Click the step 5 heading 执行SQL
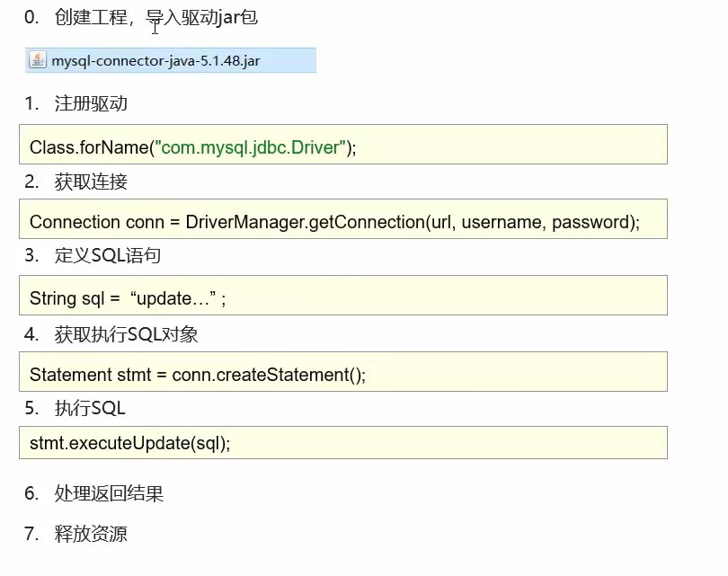728x576 pixels. [90, 408]
